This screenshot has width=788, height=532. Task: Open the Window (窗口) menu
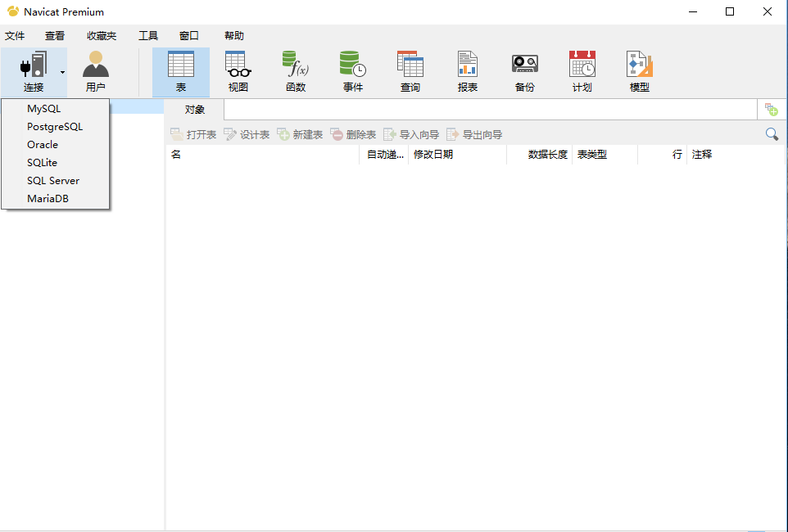[x=189, y=36]
